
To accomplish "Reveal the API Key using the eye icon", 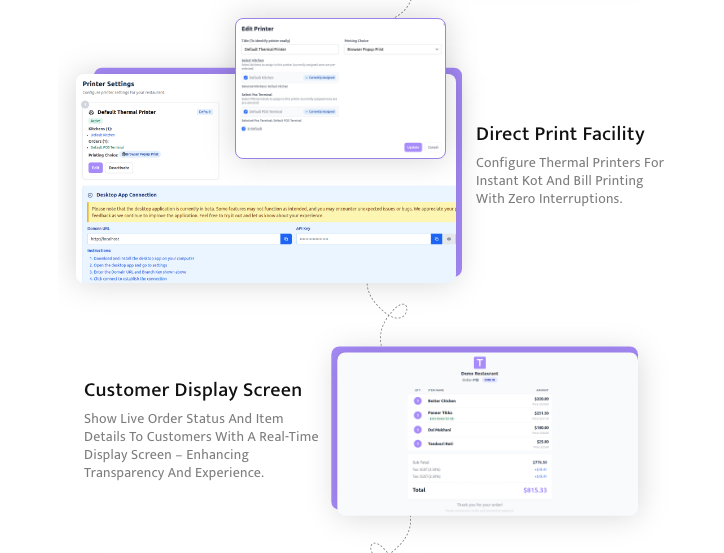I will pyautogui.click(x=449, y=239).
